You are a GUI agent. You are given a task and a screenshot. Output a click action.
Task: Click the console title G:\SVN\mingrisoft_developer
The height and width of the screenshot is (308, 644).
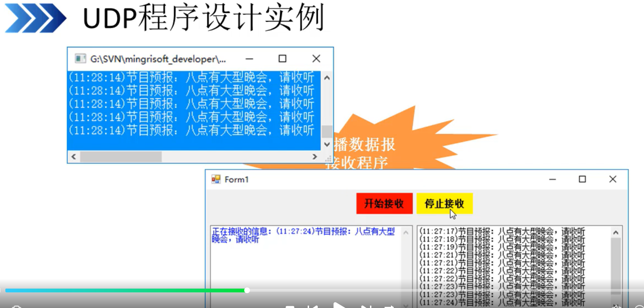(158, 59)
